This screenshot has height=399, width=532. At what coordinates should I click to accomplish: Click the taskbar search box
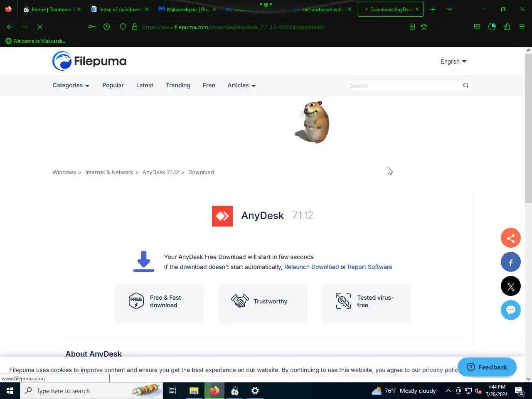[91, 391]
